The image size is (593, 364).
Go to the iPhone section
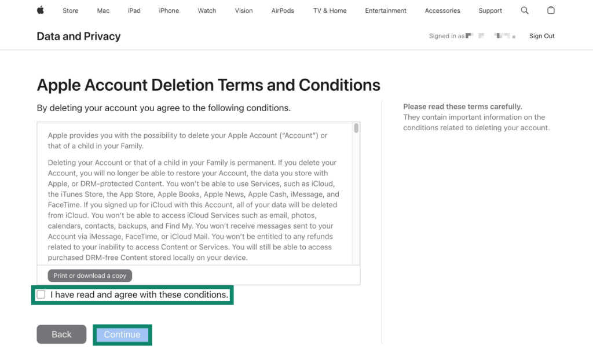(x=169, y=10)
